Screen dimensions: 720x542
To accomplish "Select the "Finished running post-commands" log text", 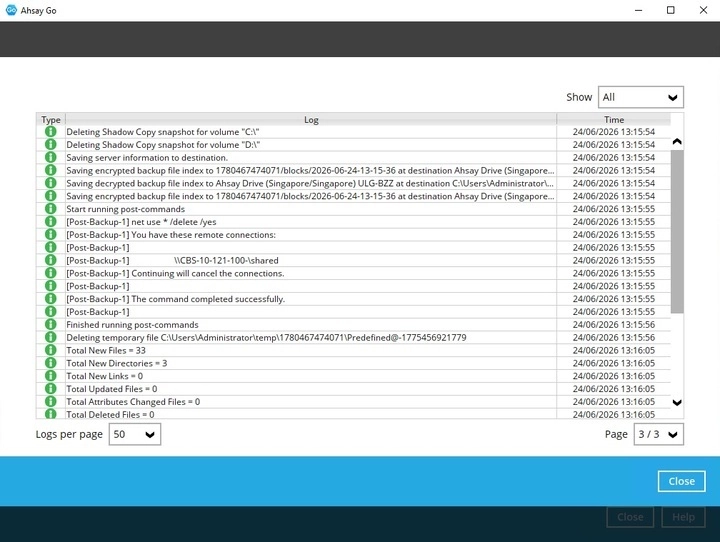I will pos(132,325).
